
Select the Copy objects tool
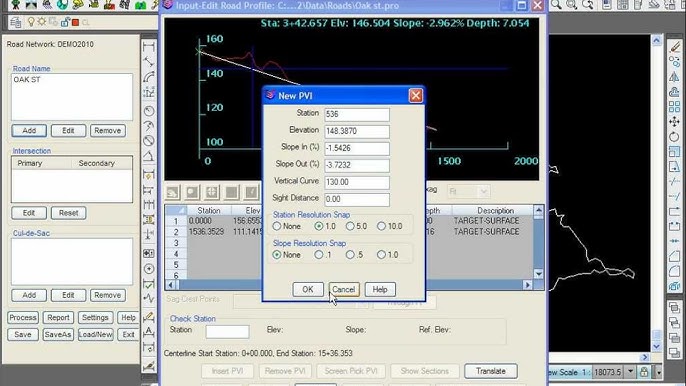coord(674,62)
